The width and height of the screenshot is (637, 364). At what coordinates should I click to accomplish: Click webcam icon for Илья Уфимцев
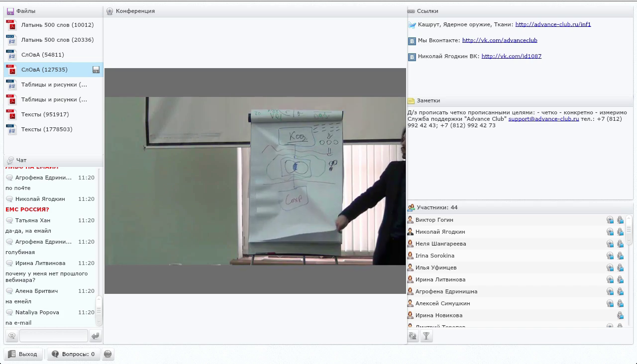pos(610,268)
